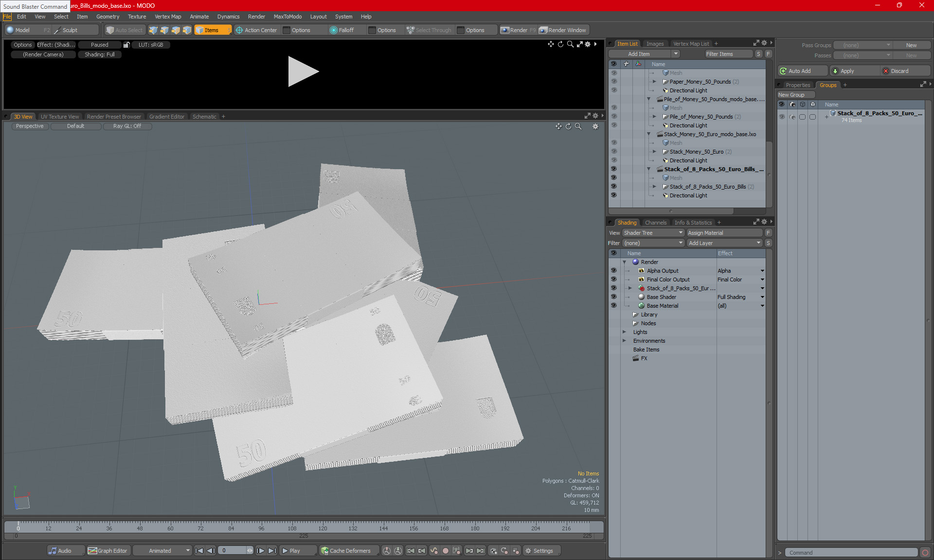Switch to UV Texture View tab

(60, 117)
